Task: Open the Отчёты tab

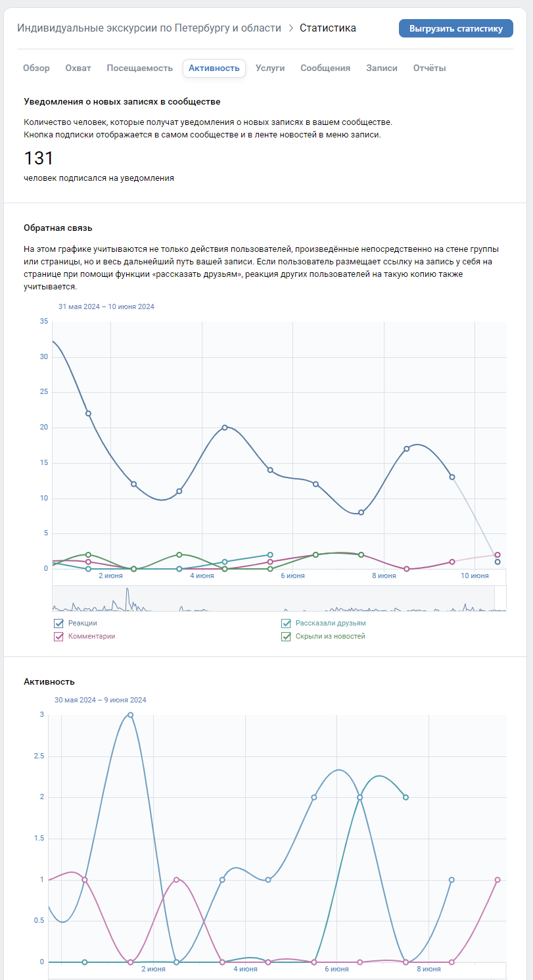Action: click(x=430, y=68)
